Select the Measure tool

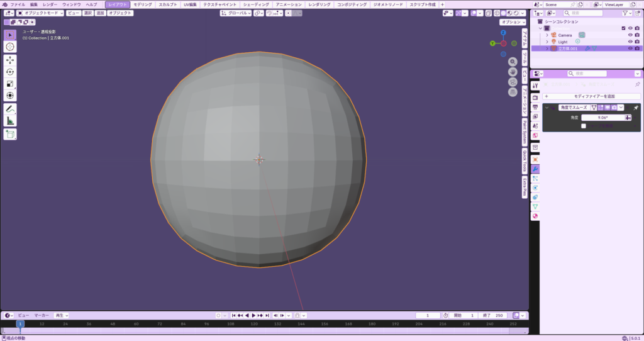coord(10,121)
